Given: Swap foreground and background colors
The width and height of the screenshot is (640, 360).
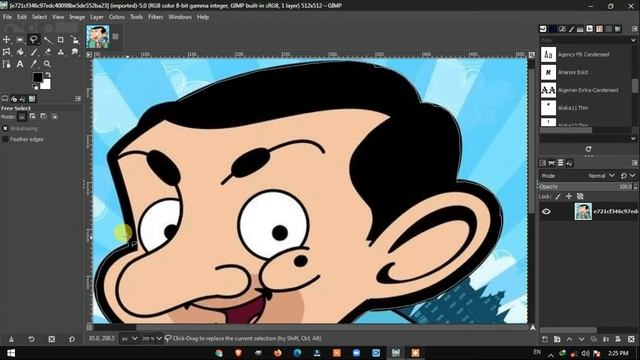Looking at the screenshot, I should coord(48,75).
